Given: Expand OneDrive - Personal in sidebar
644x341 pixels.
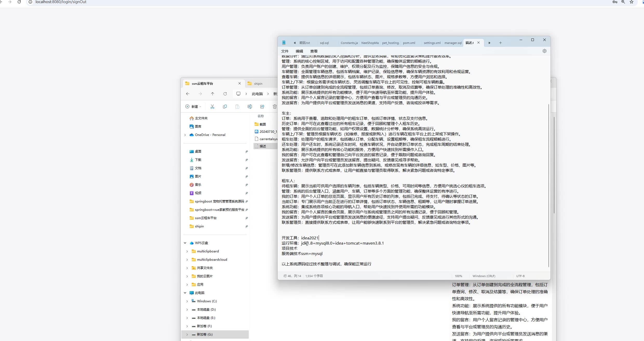Looking at the screenshot, I should [x=185, y=135].
